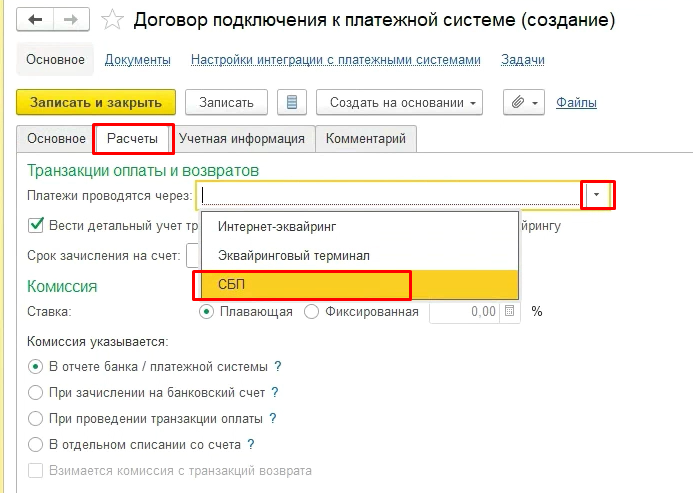Add to favorites with the star icon
Viewport: 693px width, 493px height.
[x=112, y=20]
